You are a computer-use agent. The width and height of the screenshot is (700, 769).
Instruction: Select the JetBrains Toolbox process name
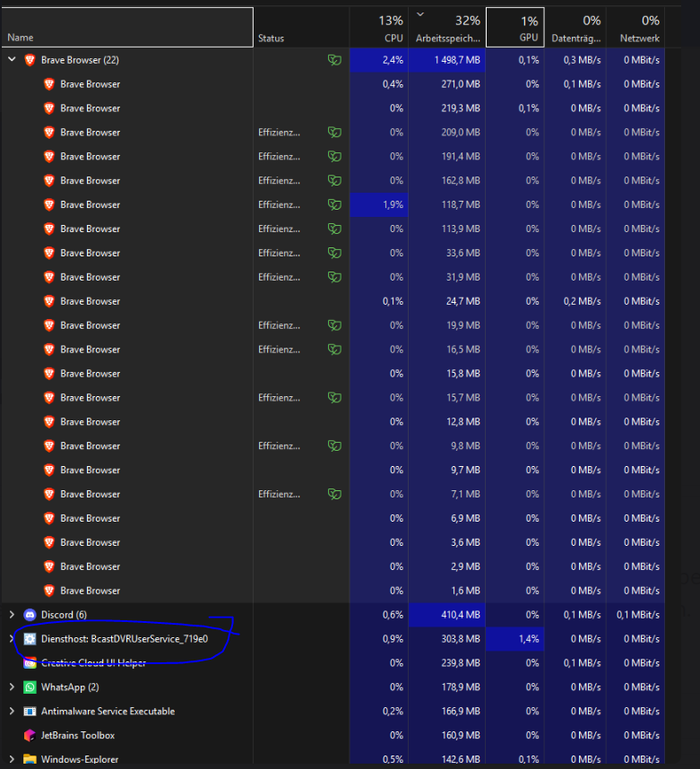(x=78, y=735)
